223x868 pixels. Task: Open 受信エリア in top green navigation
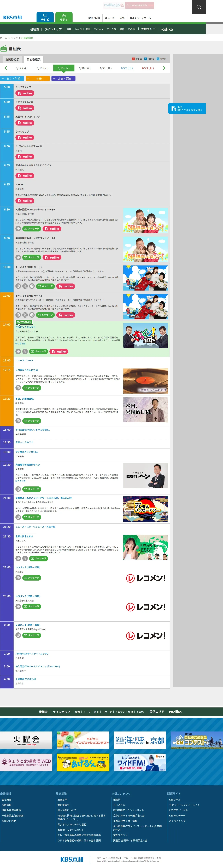tap(148, 29)
